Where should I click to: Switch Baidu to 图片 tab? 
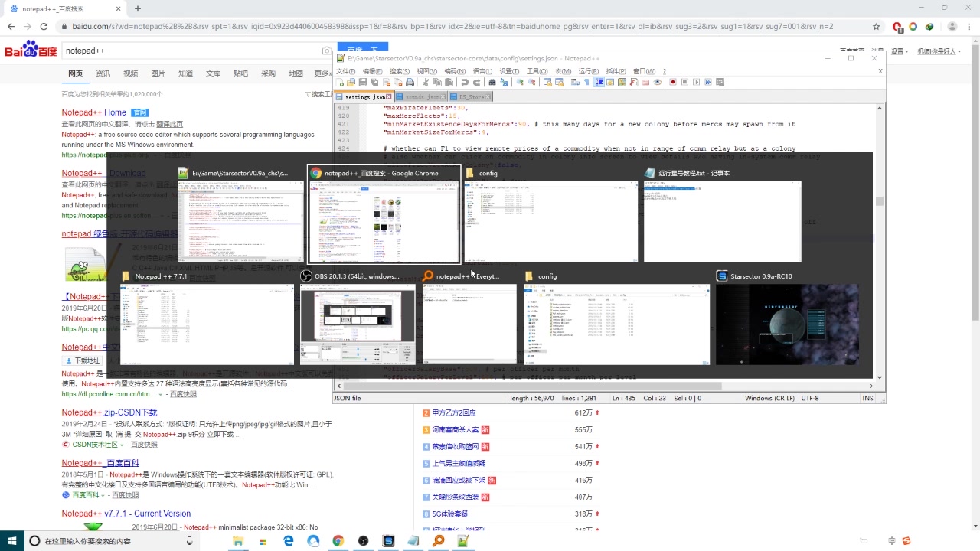[x=158, y=73]
